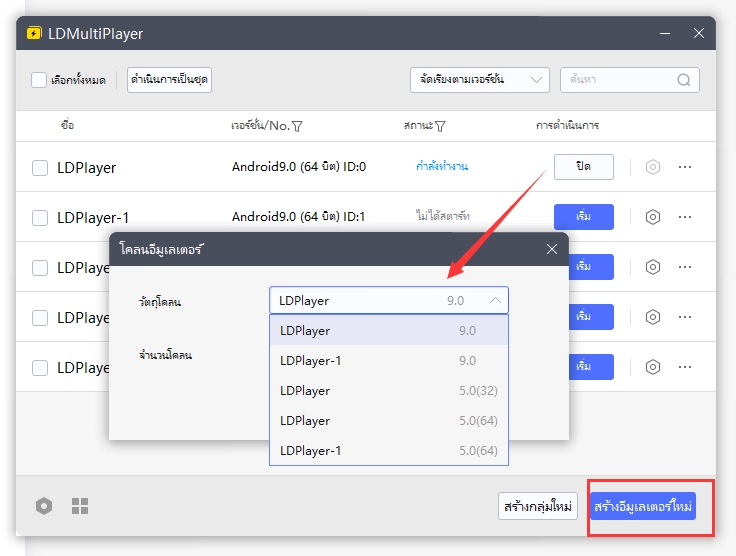
Task: Select LDPlayer-1 5.0(64) in dropdown list
Action: (x=389, y=450)
